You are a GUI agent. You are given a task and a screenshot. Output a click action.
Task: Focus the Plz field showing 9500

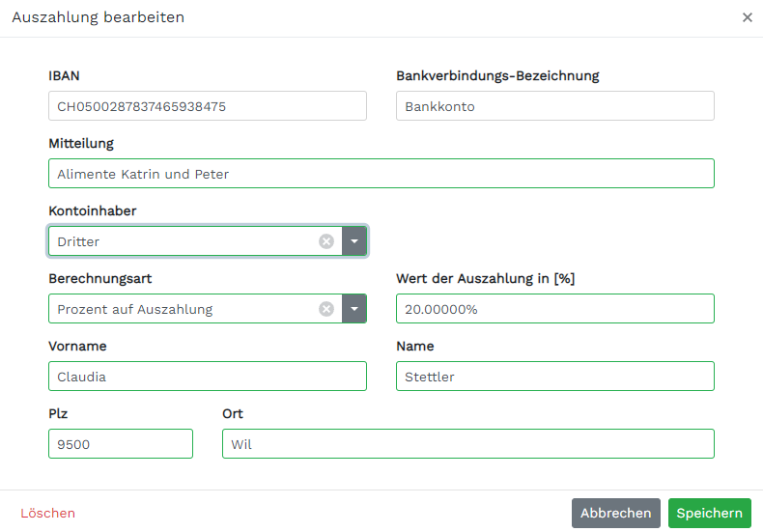[121, 444]
